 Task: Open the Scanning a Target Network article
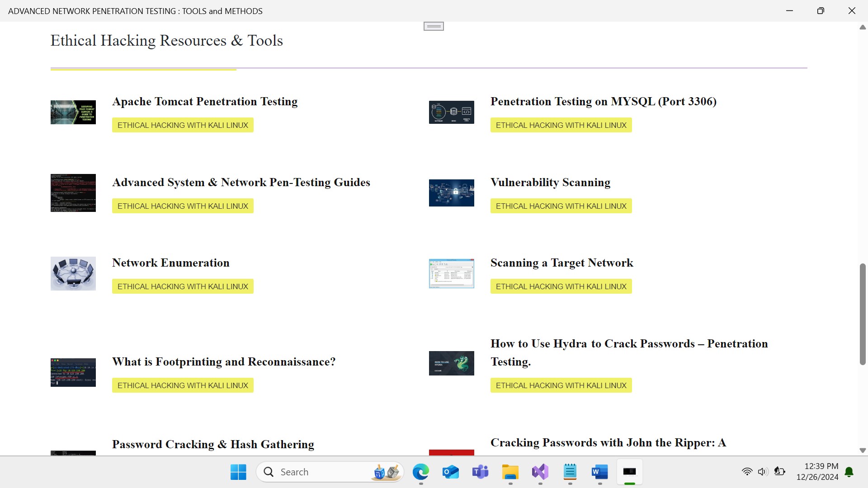[562, 263]
